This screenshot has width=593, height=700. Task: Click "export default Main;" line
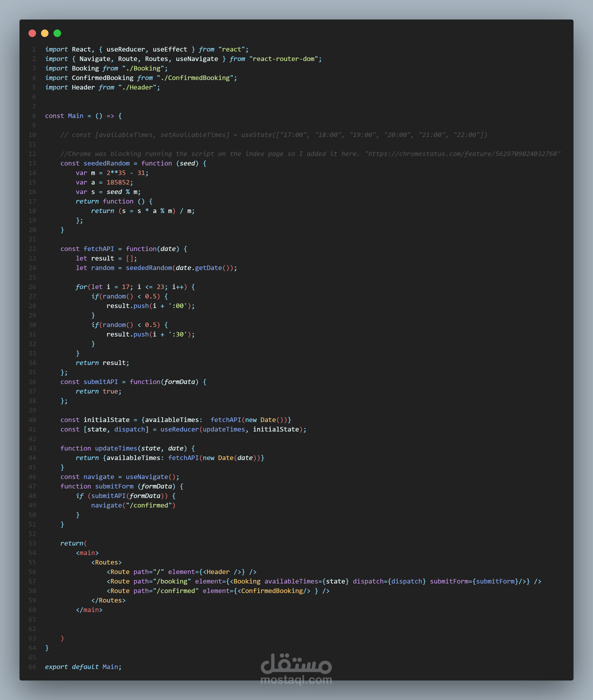point(83,667)
